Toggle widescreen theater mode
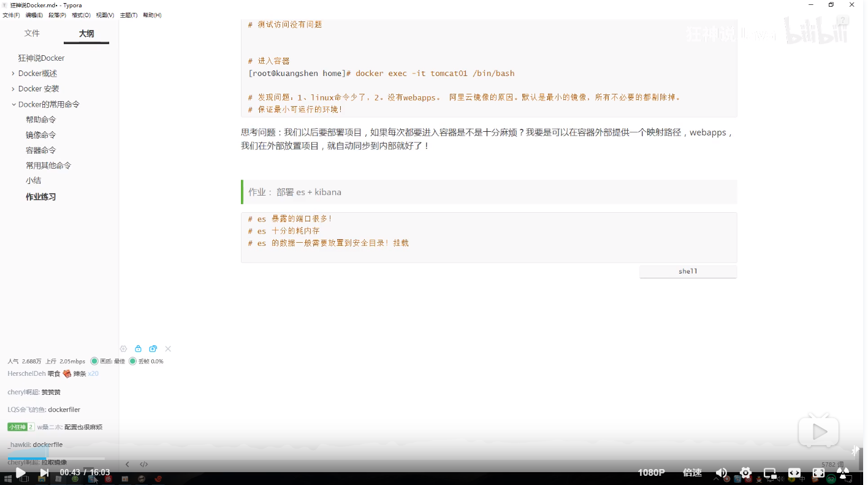This screenshot has height=485, width=868. (x=794, y=473)
